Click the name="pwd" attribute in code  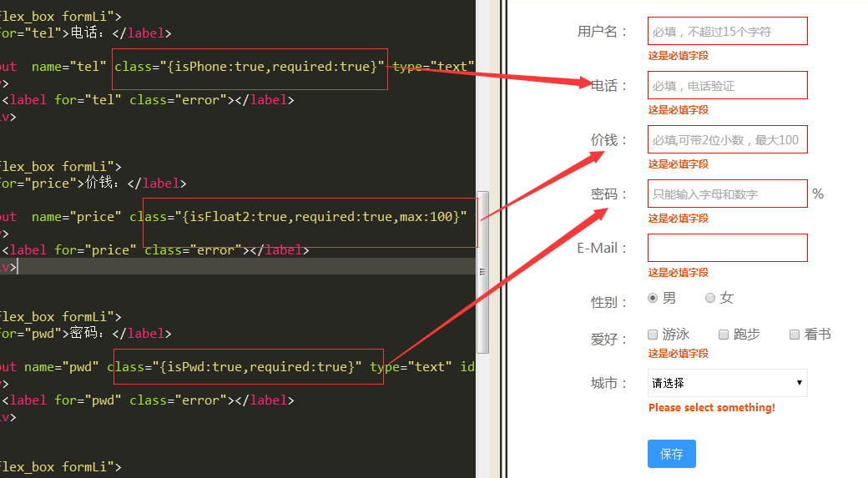62,367
